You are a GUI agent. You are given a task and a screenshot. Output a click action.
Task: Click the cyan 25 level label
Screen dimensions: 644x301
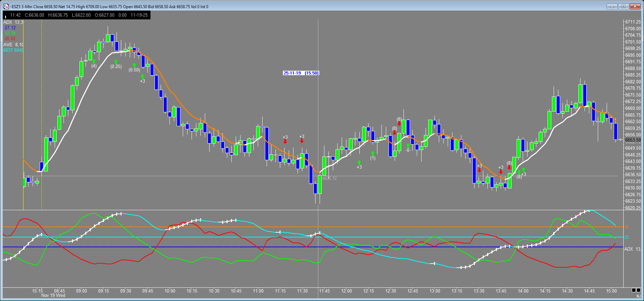(626, 237)
